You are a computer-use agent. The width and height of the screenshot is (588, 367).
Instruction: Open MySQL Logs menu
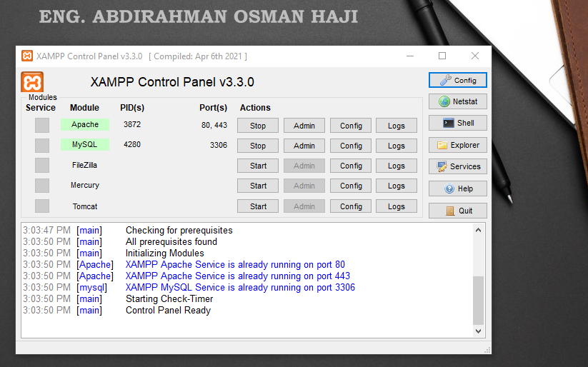click(x=397, y=146)
